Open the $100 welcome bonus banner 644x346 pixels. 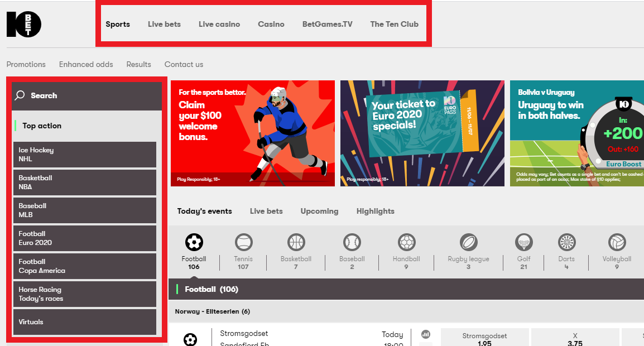coord(253,133)
